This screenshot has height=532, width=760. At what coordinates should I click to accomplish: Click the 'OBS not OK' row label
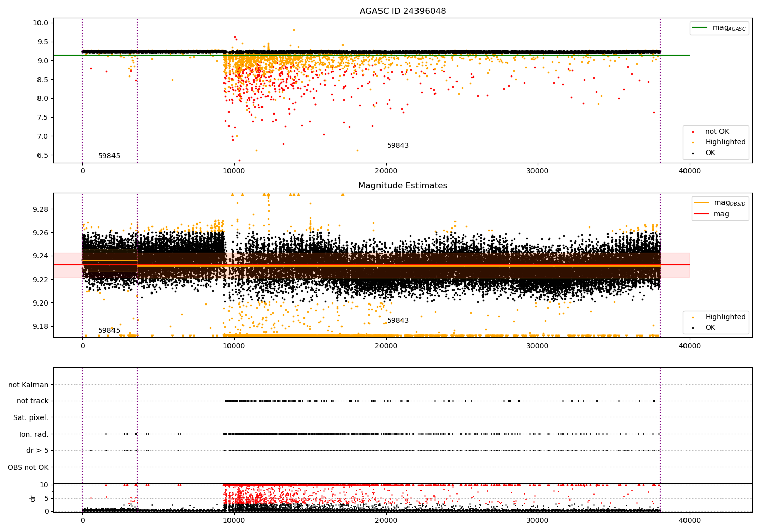click(x=28, y=467)
